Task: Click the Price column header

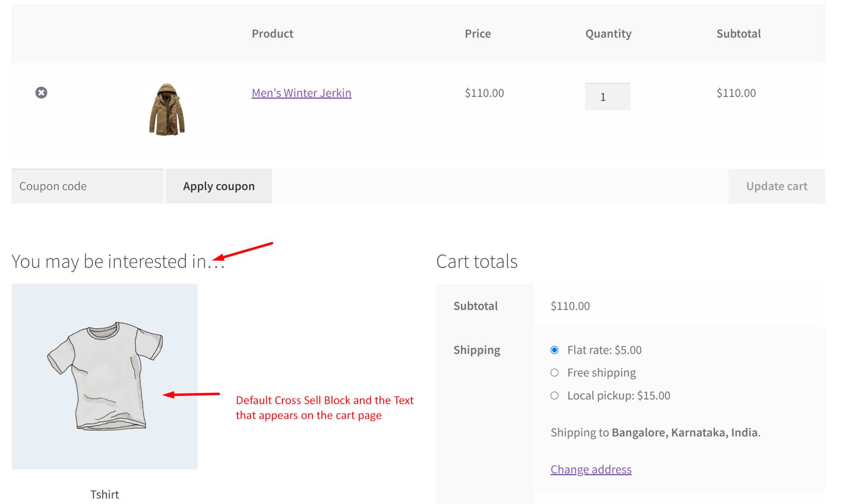Action: click(x=478, y=33)
